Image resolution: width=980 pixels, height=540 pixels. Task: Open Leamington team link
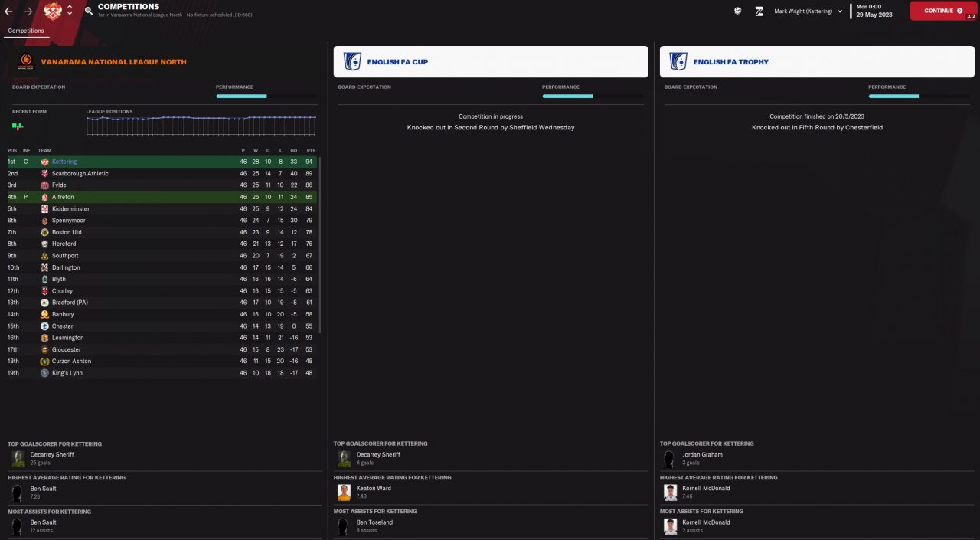click(x=68, y=338)
